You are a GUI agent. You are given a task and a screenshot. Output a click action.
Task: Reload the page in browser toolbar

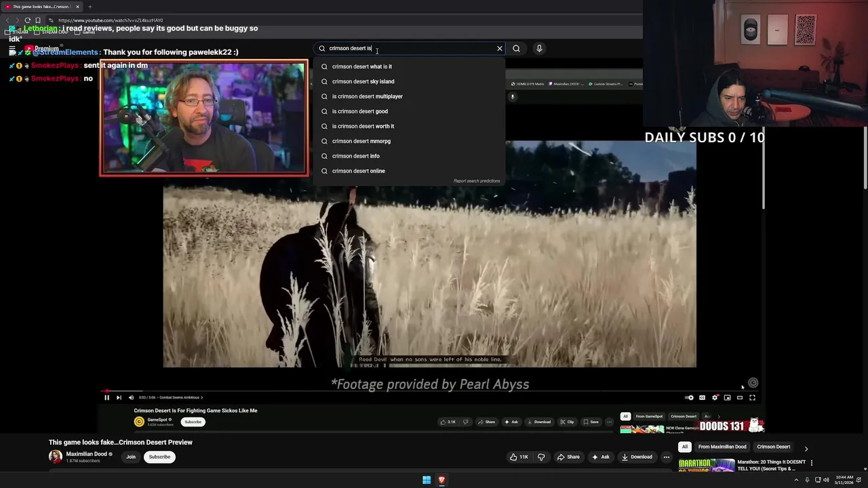point(27,20)
